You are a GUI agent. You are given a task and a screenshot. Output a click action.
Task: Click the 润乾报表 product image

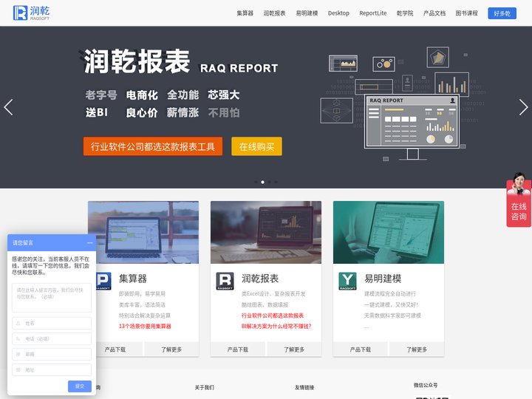[266, 232]
